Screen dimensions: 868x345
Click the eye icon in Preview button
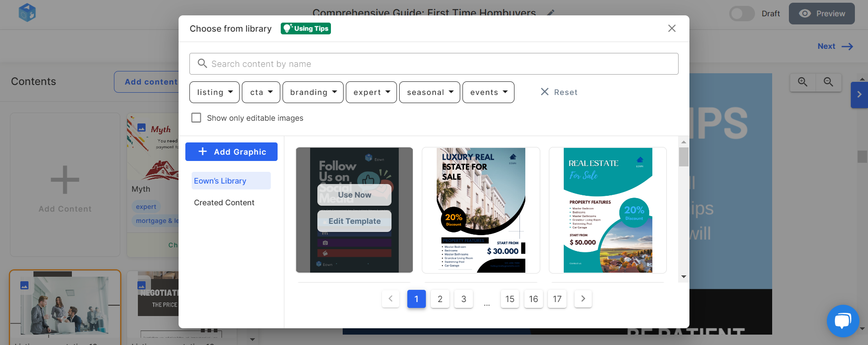pos(805,14)
